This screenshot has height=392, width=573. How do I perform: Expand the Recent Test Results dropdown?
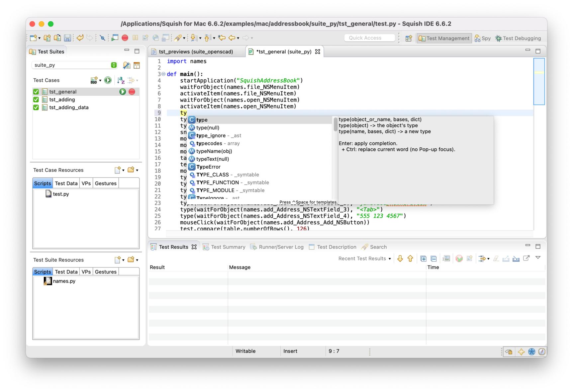(390, 259)
